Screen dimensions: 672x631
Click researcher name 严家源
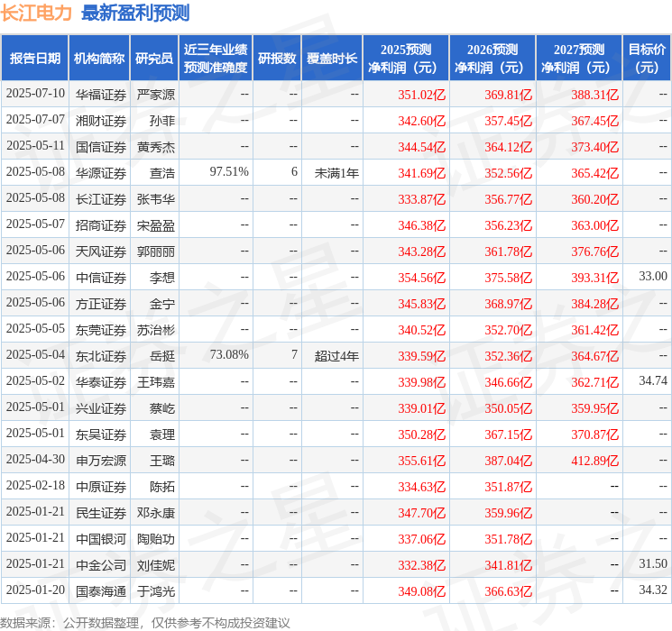(x=156, y=95)
